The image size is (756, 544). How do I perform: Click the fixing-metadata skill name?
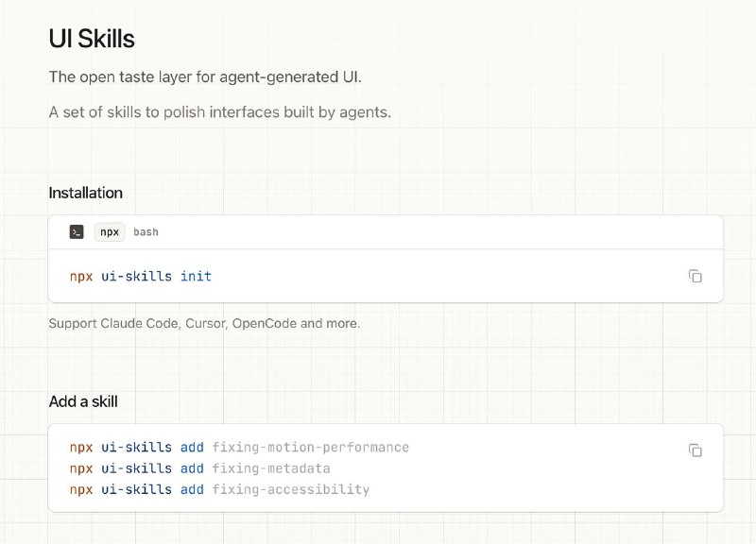tap(270, 468)
